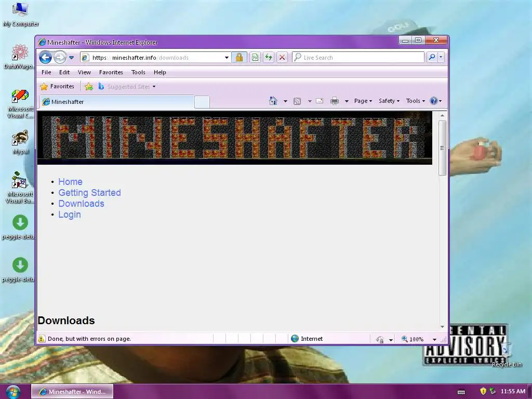Open the Edit menu
The image size is (532, 399).
click(x=64, y=72)
